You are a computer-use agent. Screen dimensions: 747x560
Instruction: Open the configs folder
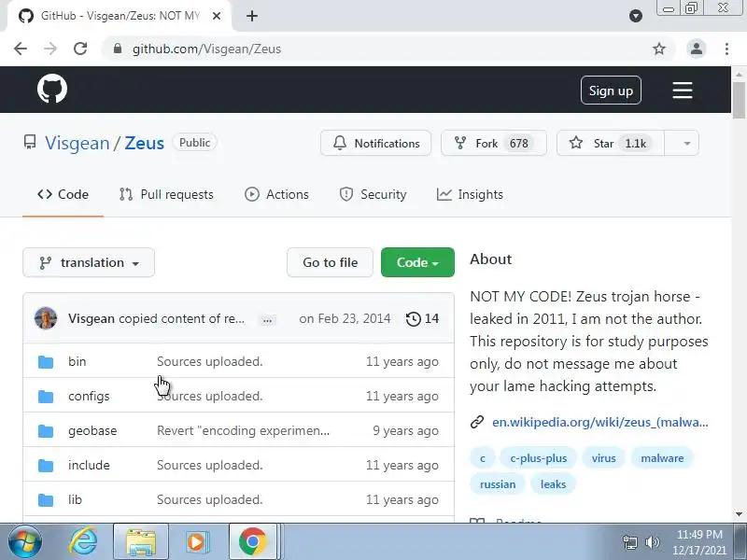point(89,396)
